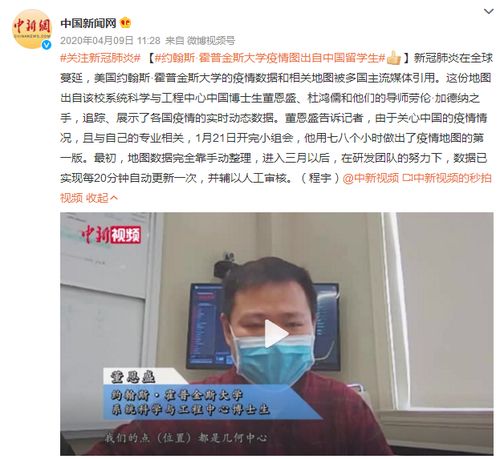500x459 pixels.
Task: Click the gold membership badge beside account name
Action: point(125,23)
